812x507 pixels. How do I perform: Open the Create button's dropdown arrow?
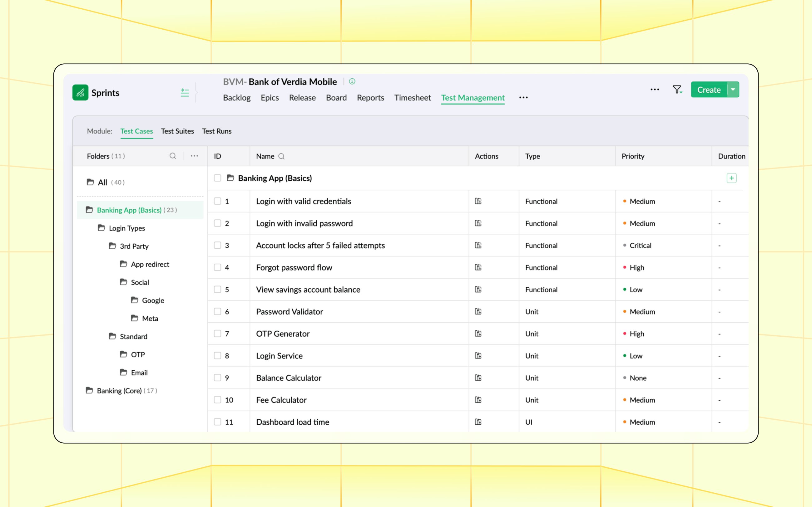(x=733, y=90)
